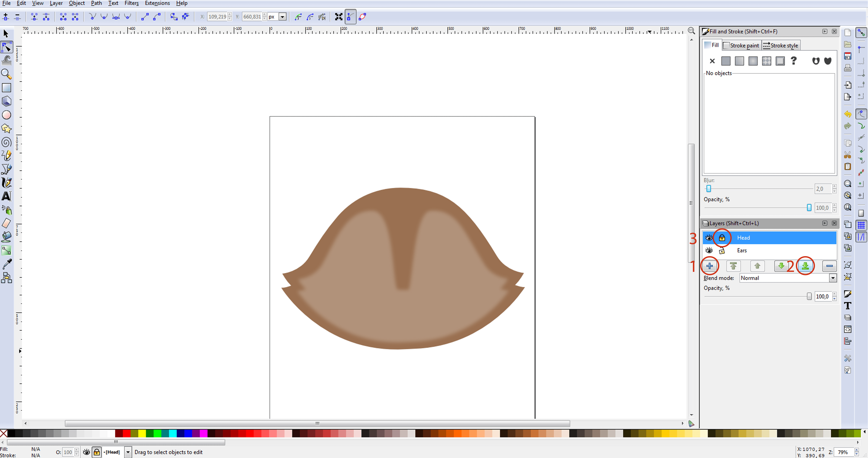Activate the Eraser tool

(6, 223)
